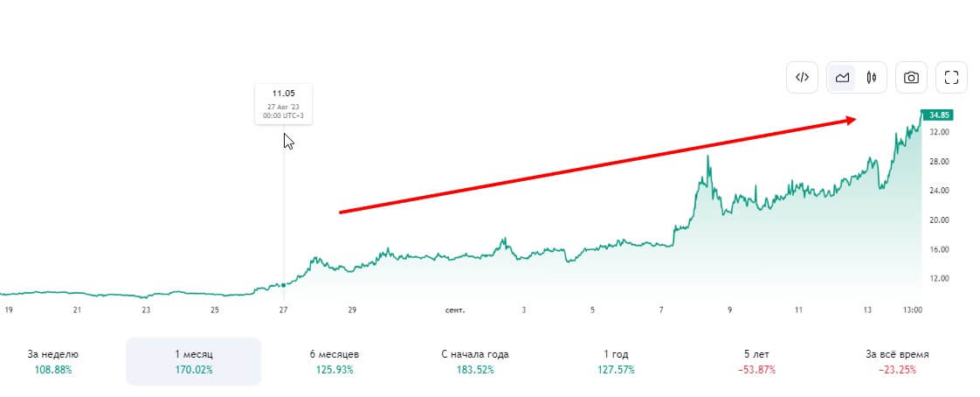Switch to the '1 год' range
Image resolution: width=980 pixels, height=397 pixels.
[615, 361]
